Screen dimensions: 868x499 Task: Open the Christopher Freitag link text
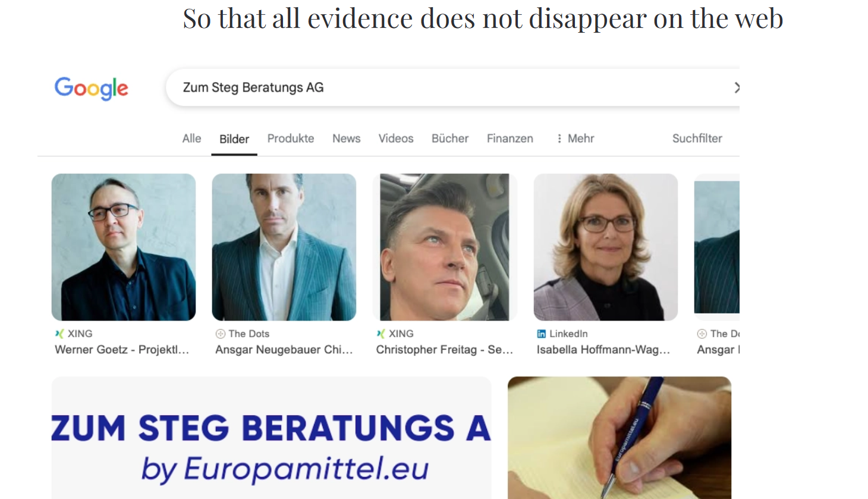pyautogui.click(x=444, y=350)
